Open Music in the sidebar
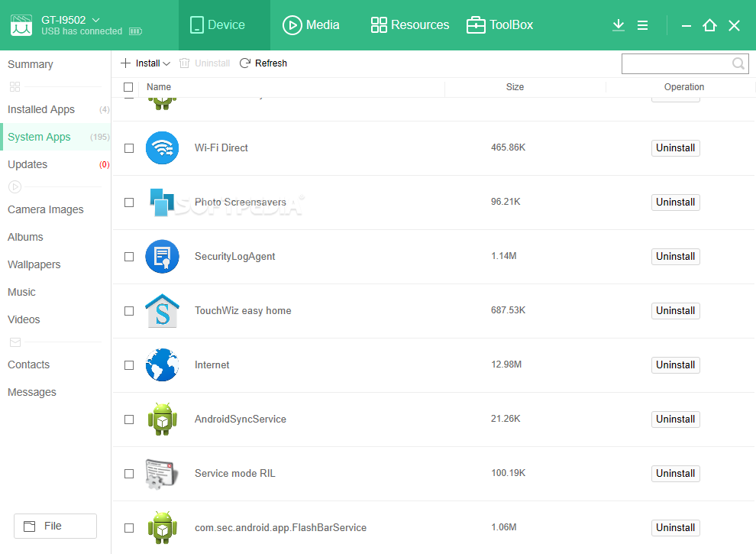The image size is (756, 554). tap(21, 292)
